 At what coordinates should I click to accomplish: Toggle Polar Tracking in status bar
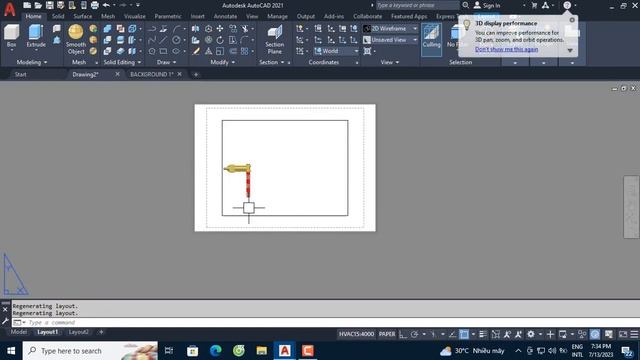click(414, 334)
